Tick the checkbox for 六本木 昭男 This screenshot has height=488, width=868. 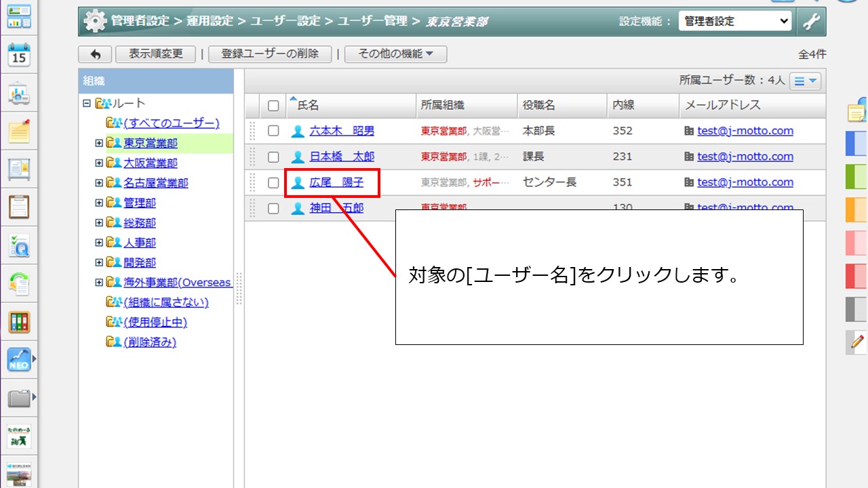point(273,131)
